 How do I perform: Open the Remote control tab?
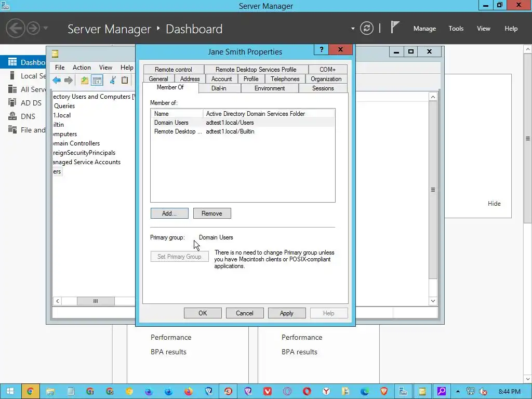click(174, 69)
